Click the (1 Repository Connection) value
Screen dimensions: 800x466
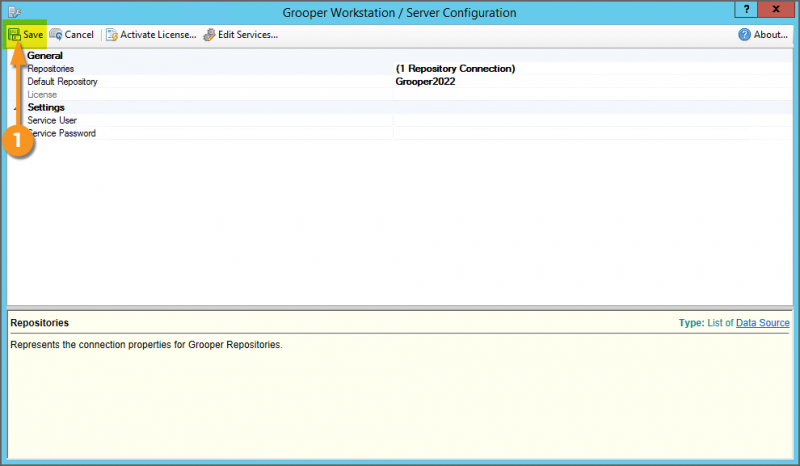coord(456,68)
